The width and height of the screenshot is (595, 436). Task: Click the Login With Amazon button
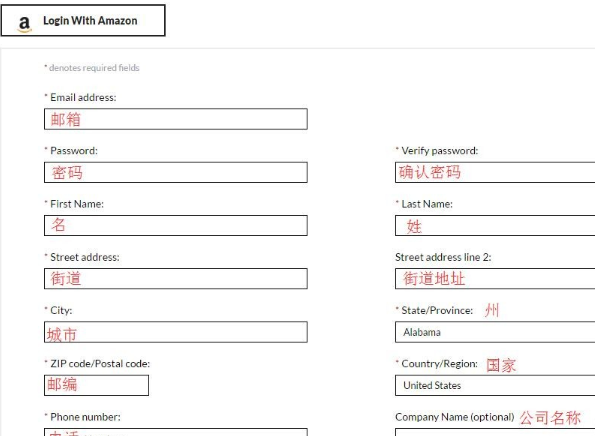(83, 20)
